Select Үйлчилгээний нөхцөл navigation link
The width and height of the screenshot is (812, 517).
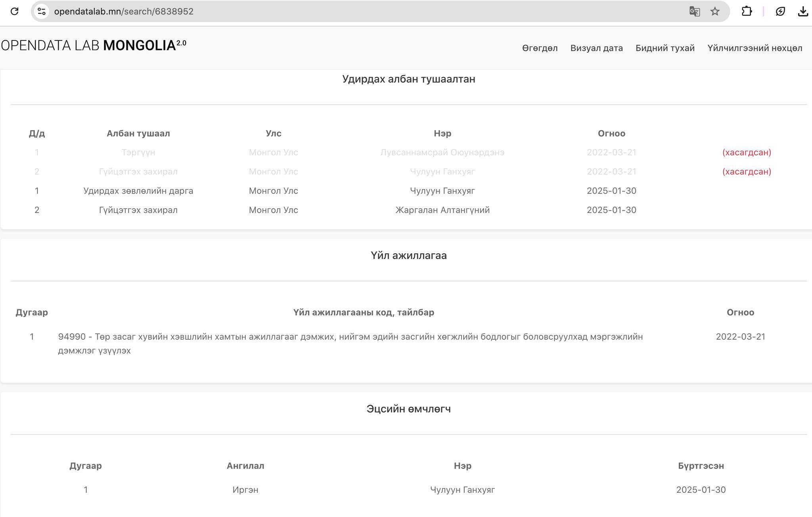[x=755, y=48]
